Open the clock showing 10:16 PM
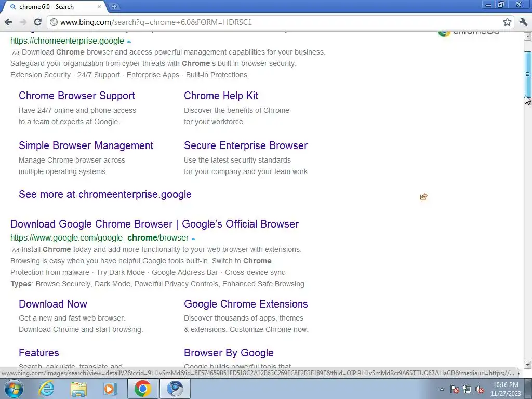 506,389
